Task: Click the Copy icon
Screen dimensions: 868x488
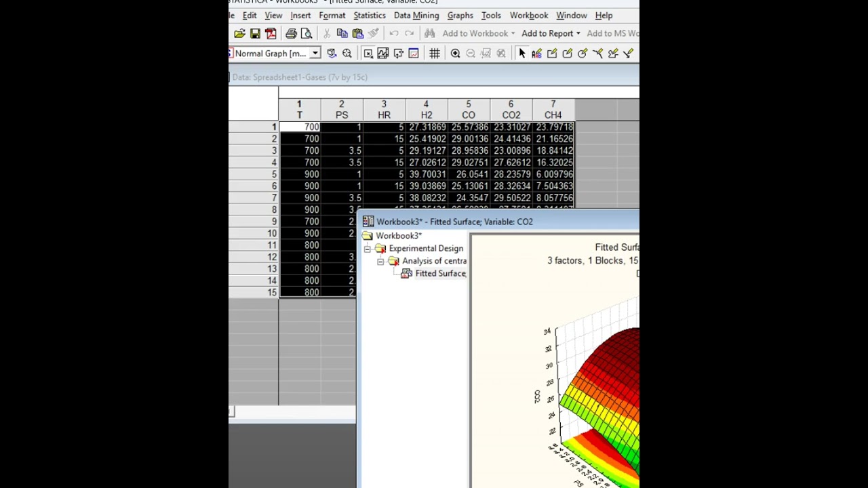Action: [342, 33]
